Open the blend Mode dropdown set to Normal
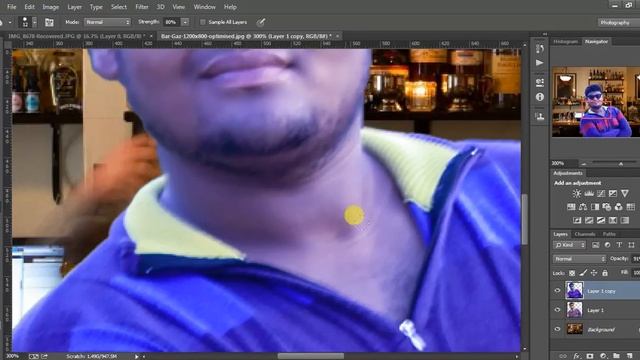Image resolution: width=640 pixels, height=360 pixels. 107,22
